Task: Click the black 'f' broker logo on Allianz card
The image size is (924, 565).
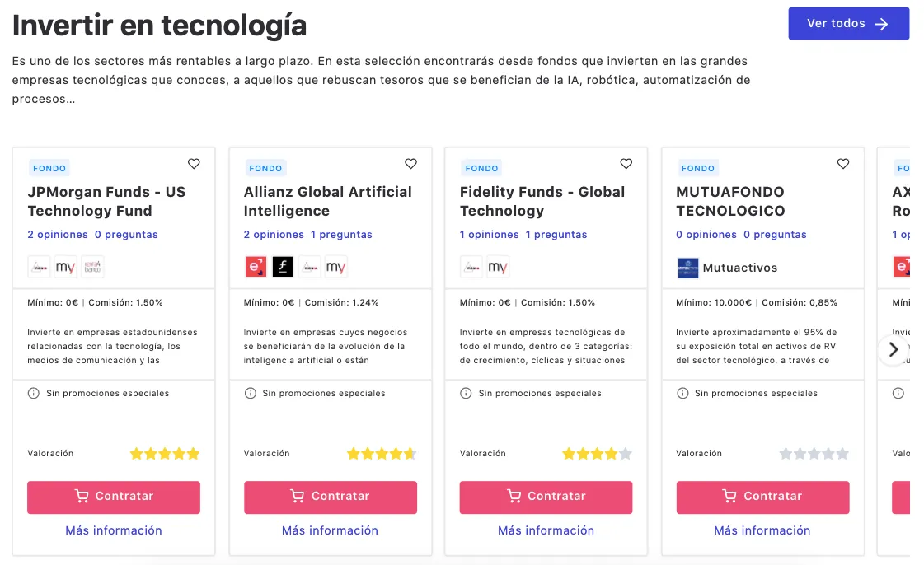Action: click(x=283, y=267)
